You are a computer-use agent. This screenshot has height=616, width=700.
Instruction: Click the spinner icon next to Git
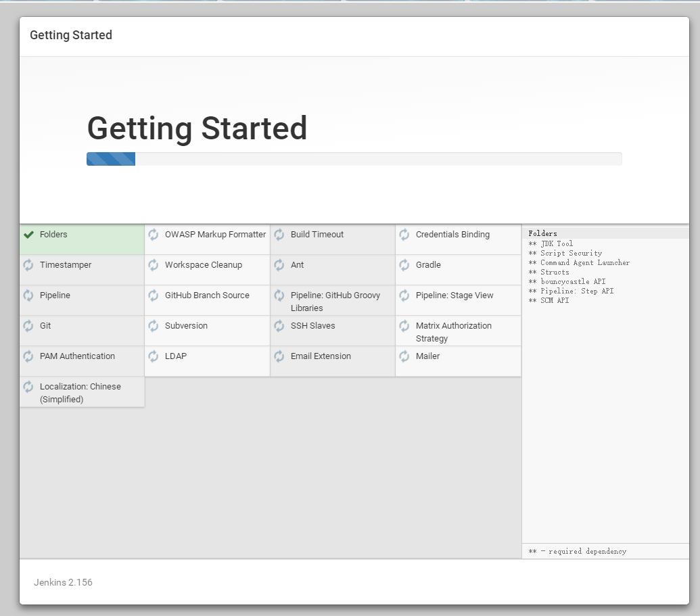(x=28, y=326)
